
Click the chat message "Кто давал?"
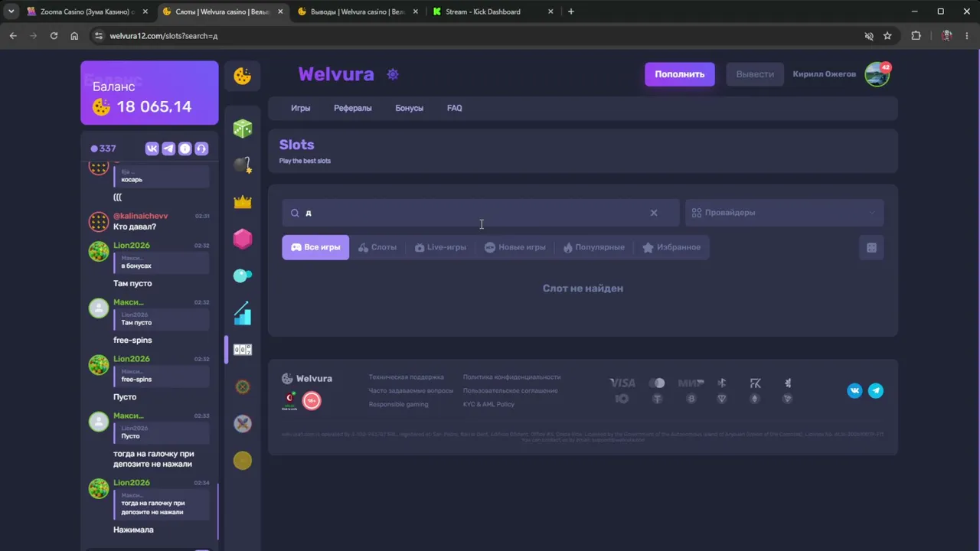pyautogui.click(x=135, y=227)
